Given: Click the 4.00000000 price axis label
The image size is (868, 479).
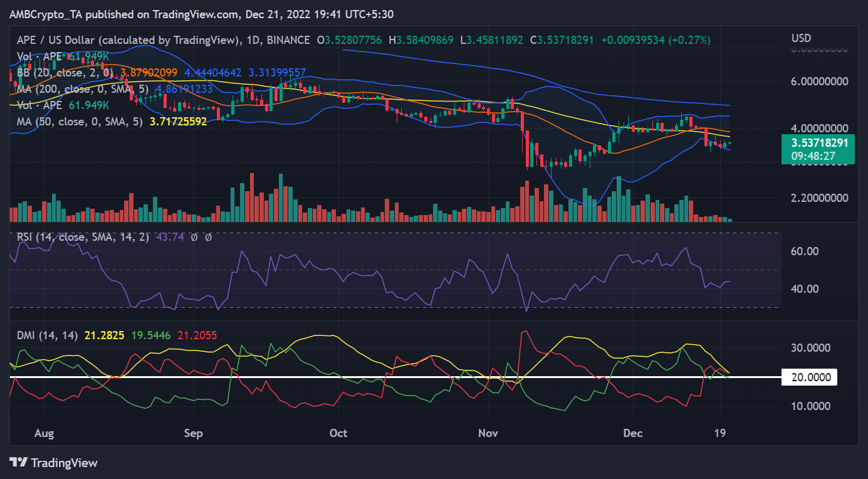Looking at the screenshot, I should 818,128.
